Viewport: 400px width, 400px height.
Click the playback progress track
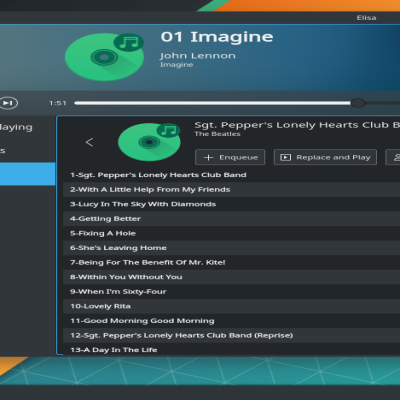[237, 103]
